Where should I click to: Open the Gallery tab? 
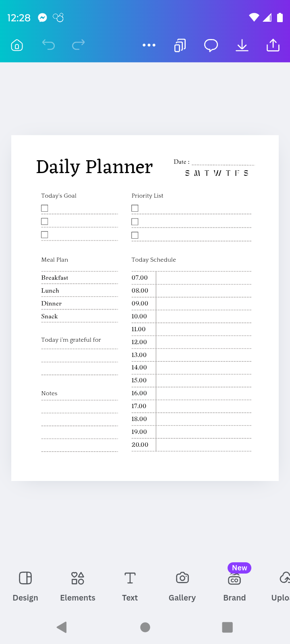pos(182,585)
